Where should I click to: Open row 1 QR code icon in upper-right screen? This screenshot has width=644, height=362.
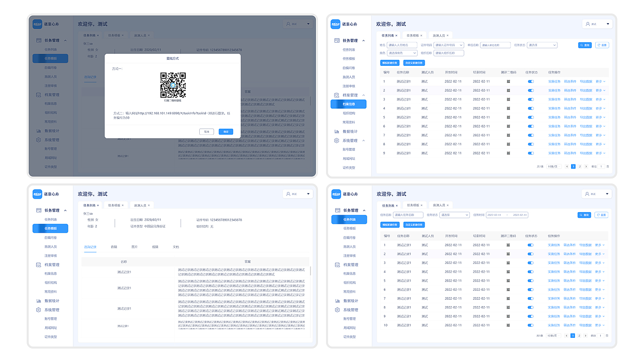pos(508,81)
